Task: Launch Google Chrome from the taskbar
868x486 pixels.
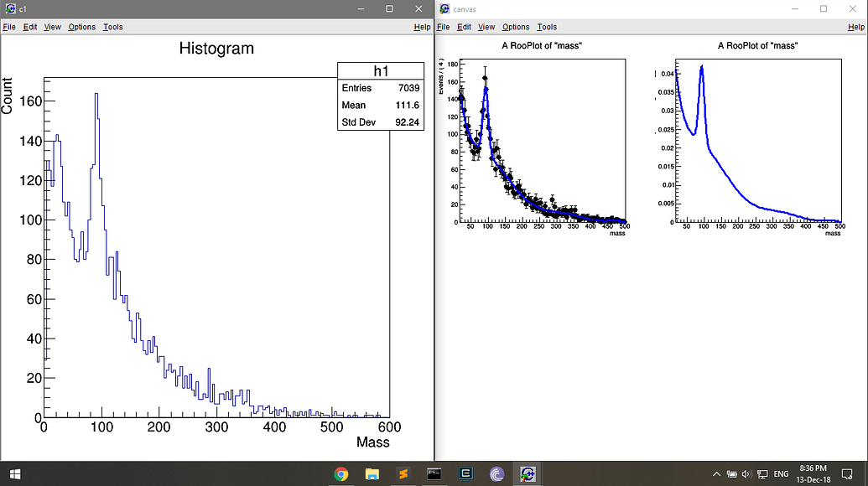Action: point(340,474)
